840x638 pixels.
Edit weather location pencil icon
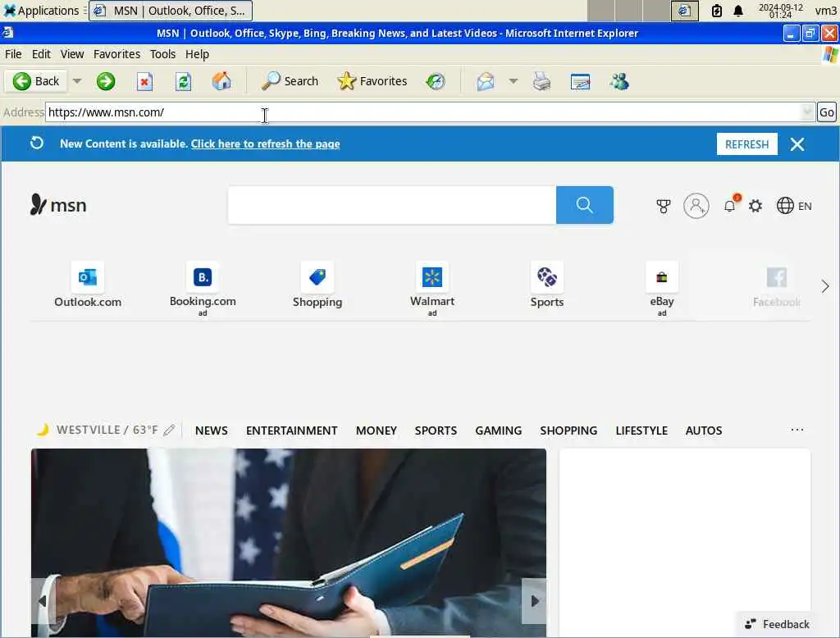click(x=169, y=431)
